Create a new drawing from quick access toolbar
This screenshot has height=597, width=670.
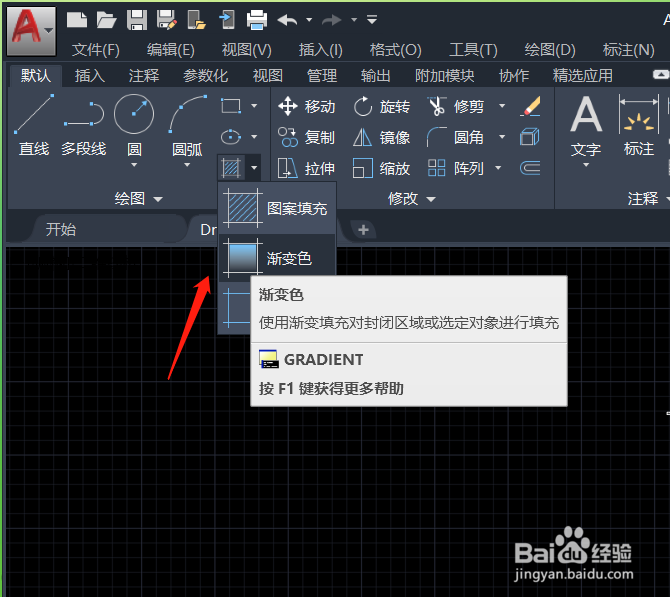coord(77,20)
